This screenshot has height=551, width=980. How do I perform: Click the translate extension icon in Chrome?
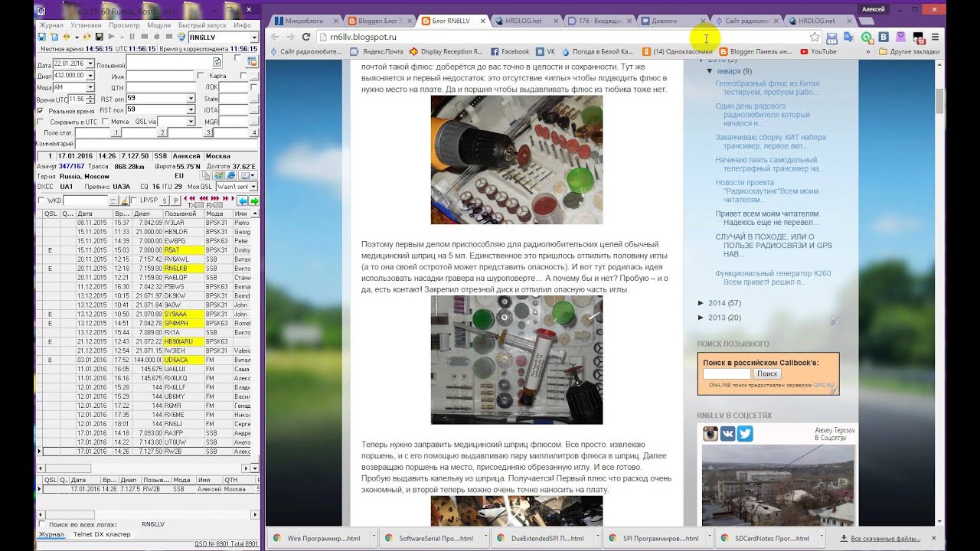pos(849,37)
